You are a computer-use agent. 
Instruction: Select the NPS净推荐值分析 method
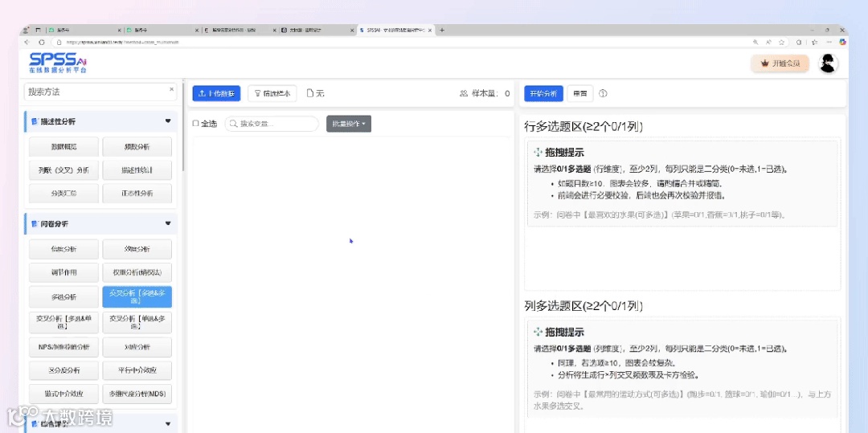pyautogui.click(x=63, y=347)
